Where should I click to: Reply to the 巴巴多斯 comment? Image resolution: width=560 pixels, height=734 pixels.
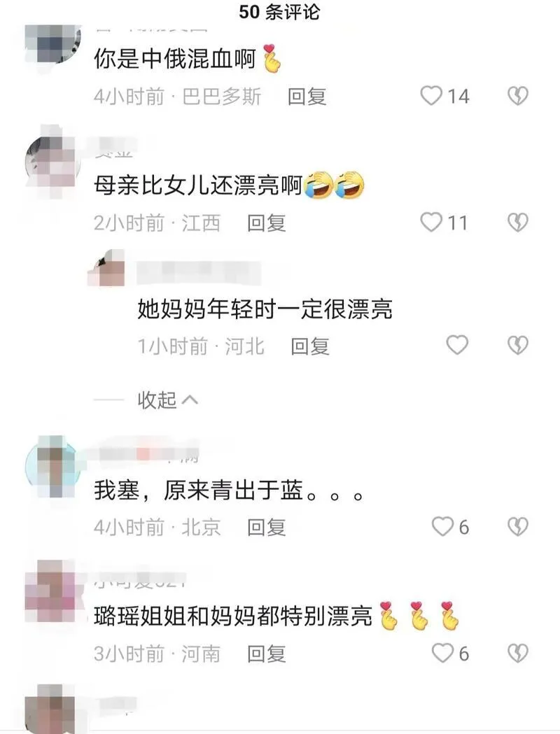click(x=307, y=97)
